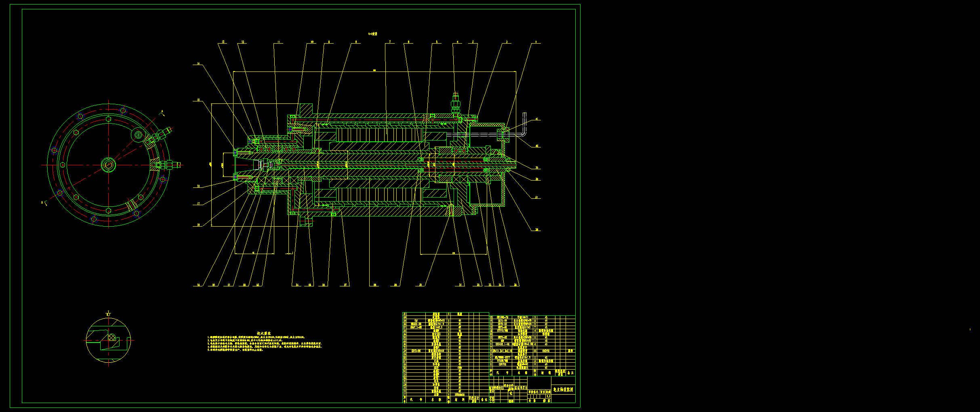Select the circular detail view at bottom left
Screen dimensions: 980x412
pos(108,340)
